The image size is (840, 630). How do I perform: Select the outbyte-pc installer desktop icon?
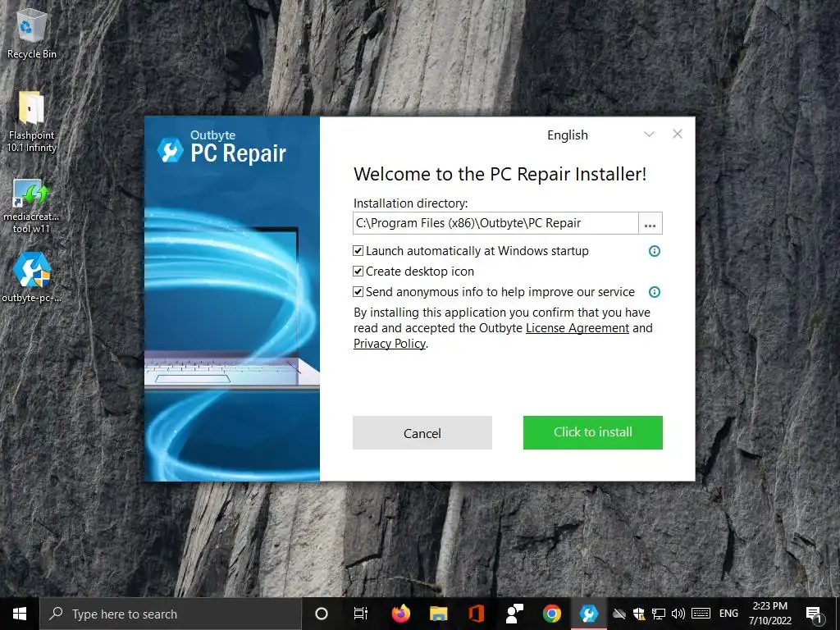point(31,277)
